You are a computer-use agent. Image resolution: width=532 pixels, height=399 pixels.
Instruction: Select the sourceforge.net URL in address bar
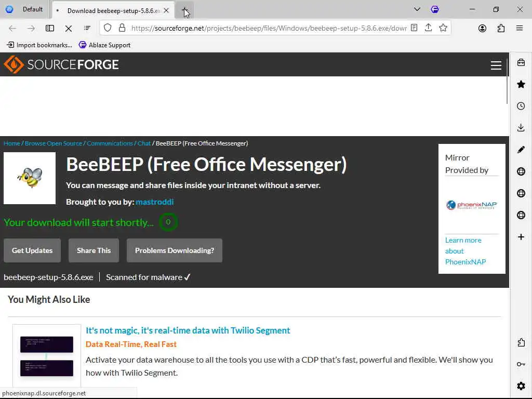(x=269, y=28)
